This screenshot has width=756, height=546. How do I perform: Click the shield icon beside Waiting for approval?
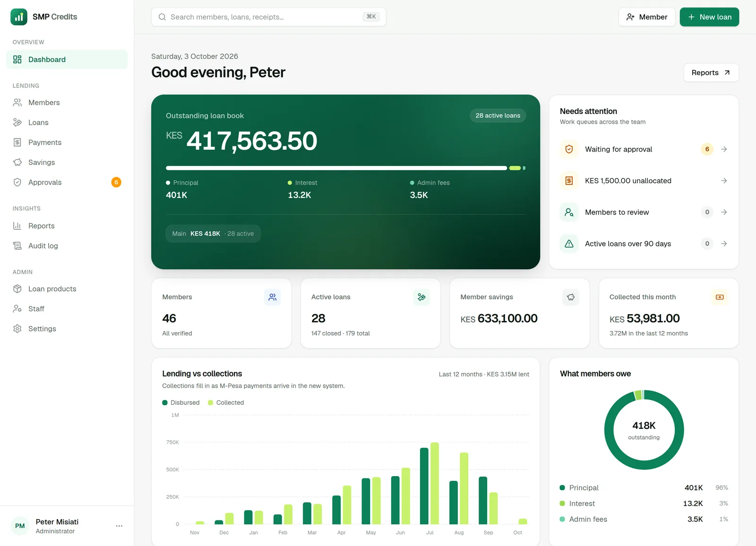[569, 149]
